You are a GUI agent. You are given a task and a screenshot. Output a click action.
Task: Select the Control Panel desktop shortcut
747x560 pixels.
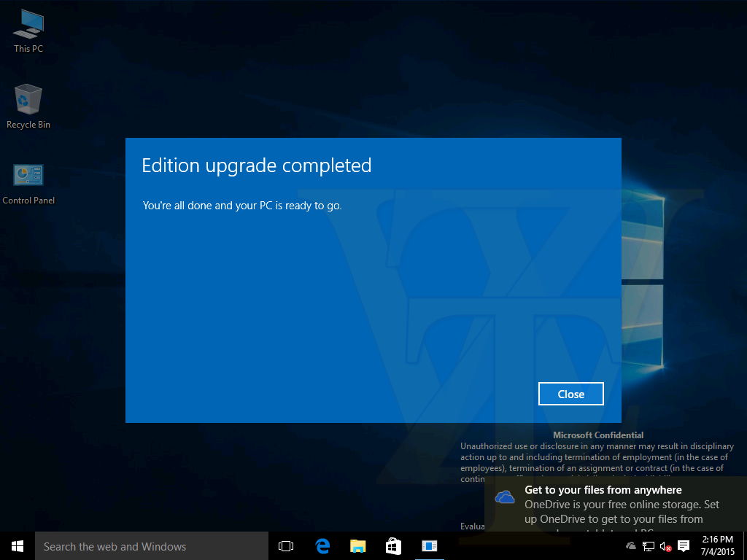click(x=28, y=184)
